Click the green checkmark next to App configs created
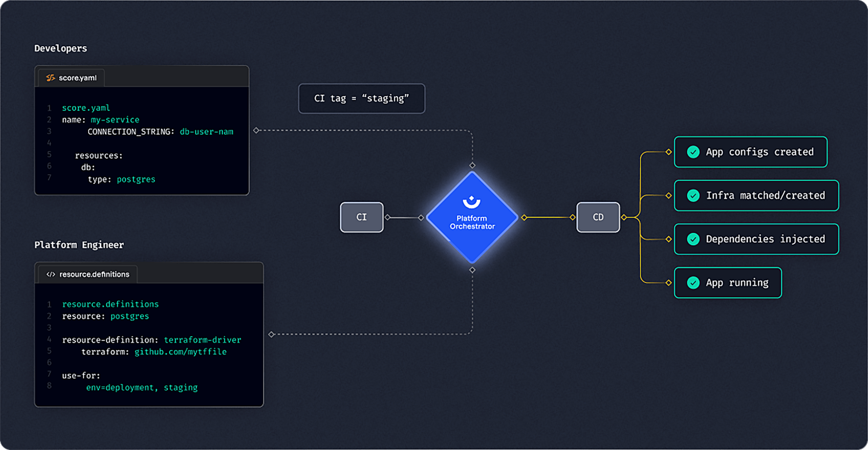Image resolution: width=868 pixels, height=450 pixels. tap(693, 152)
